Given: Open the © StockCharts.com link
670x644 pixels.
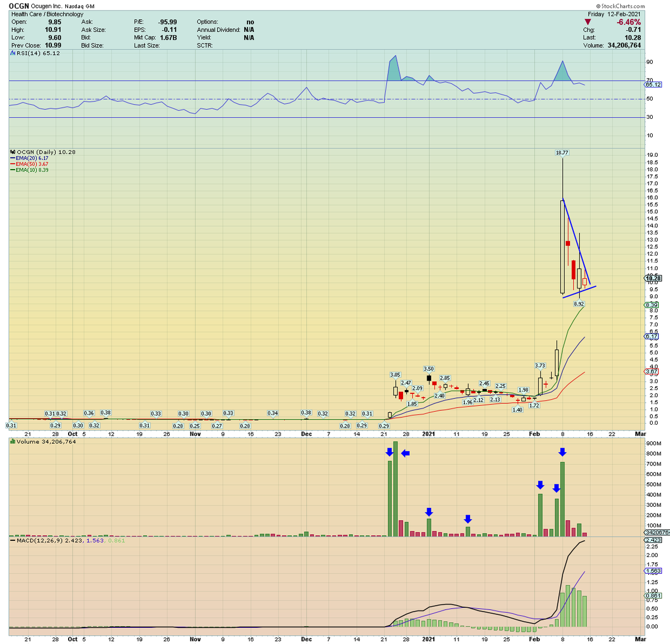Looking at the screenshot, I should click(621, 6).
